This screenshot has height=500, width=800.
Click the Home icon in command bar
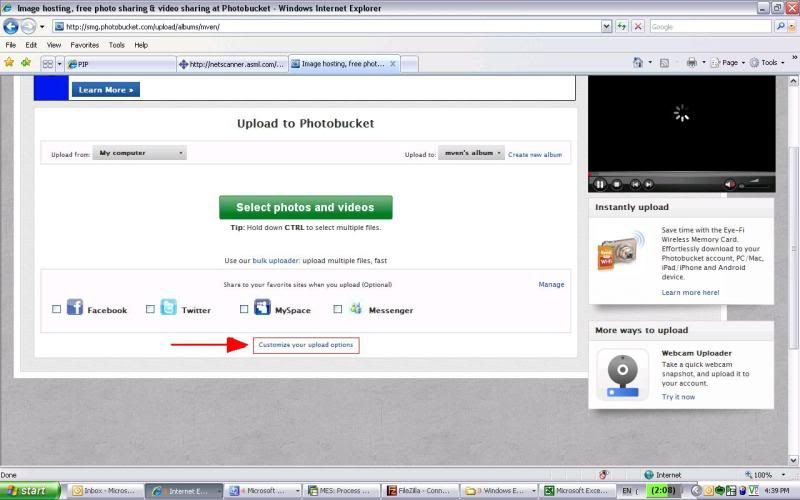[x=638, y=63]
